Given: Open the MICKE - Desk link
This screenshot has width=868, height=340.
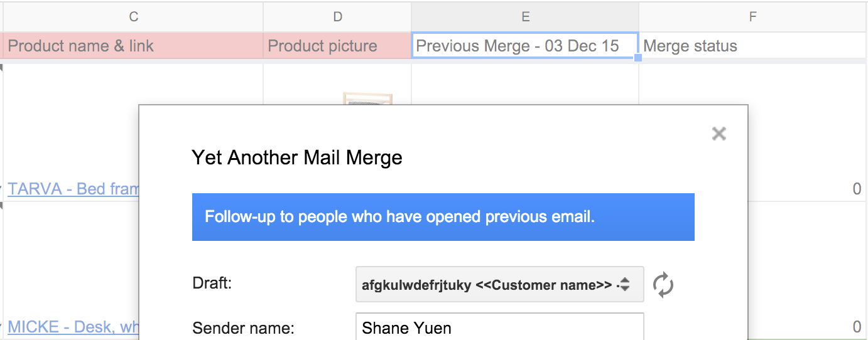Looking at the screenshot, I should pyautogui.click(x=73, y=327).
